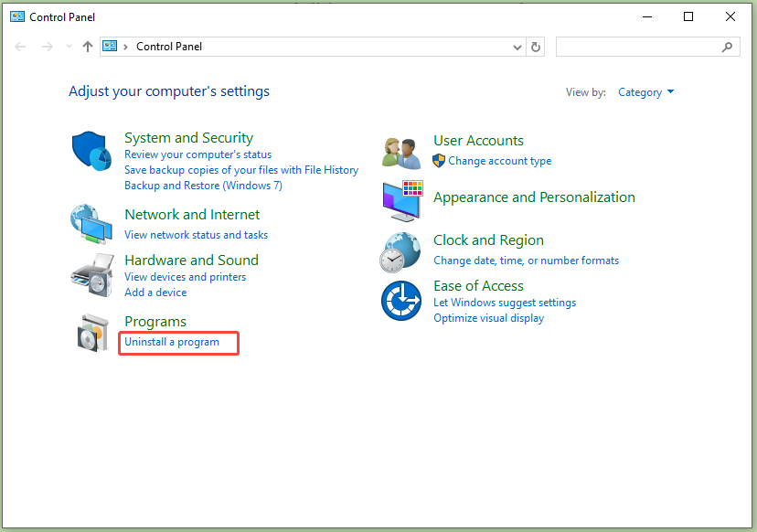757x532 pixels.
Task: Click the User Accounts people icon
Action: (x=400, y=153)
